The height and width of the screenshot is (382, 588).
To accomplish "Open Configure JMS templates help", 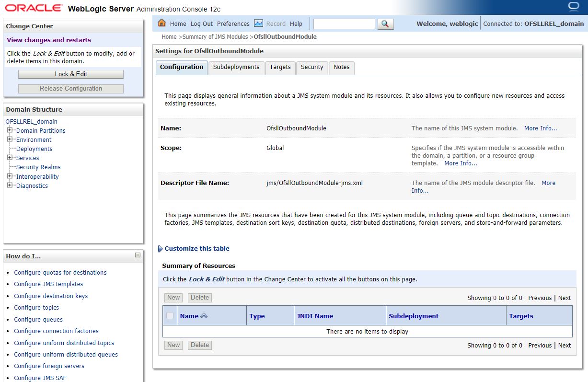I will tap(48, 284).
